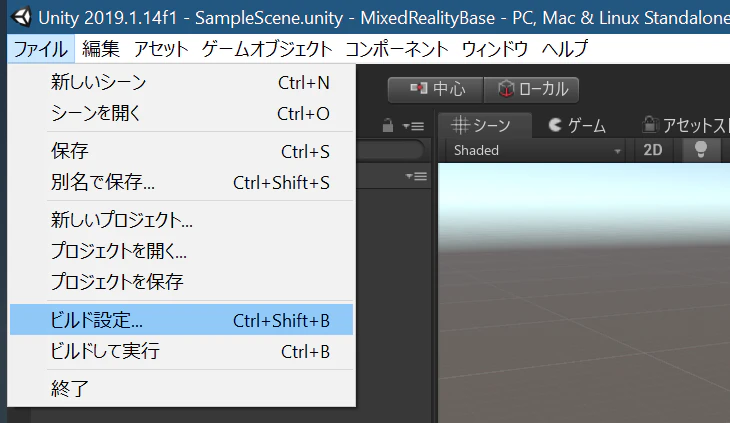Open the 編集 menu
Screen dimensions: 730x423
click(x=101, y=49)
